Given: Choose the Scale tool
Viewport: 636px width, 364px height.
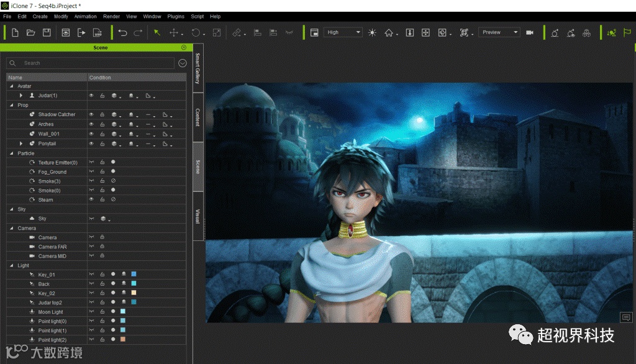Looking at the screenshot, I should tap(217, 33).
